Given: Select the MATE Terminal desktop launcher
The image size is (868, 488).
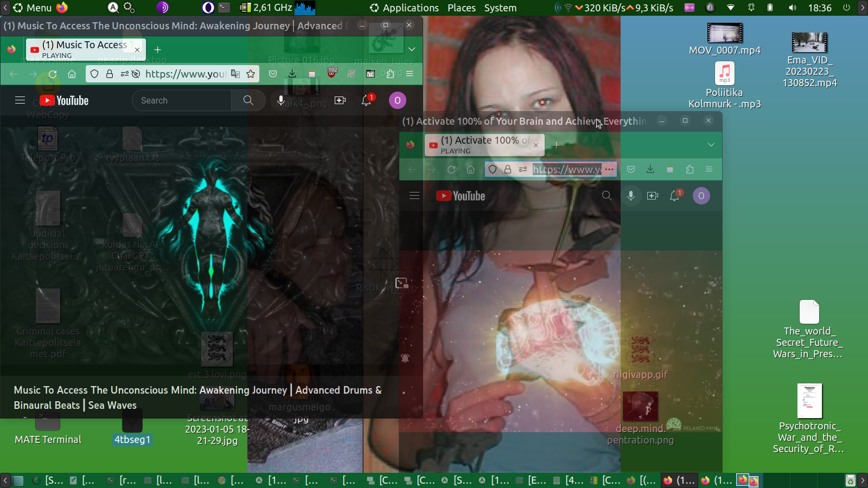Looking at the screenshot, I should [48, 427].
